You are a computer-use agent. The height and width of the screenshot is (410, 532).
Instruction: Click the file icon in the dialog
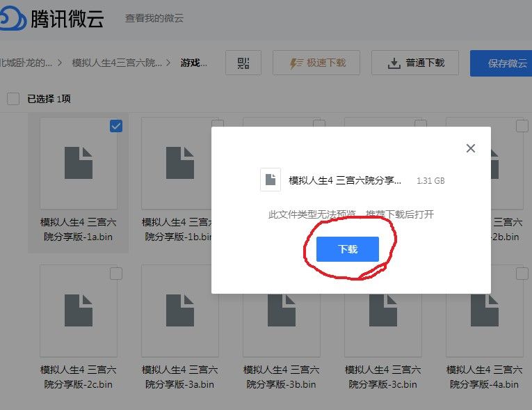[x=271, y=180]
